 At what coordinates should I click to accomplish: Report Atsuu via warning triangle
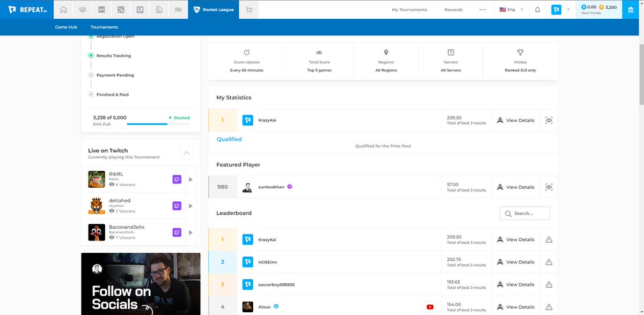(548, 307)
